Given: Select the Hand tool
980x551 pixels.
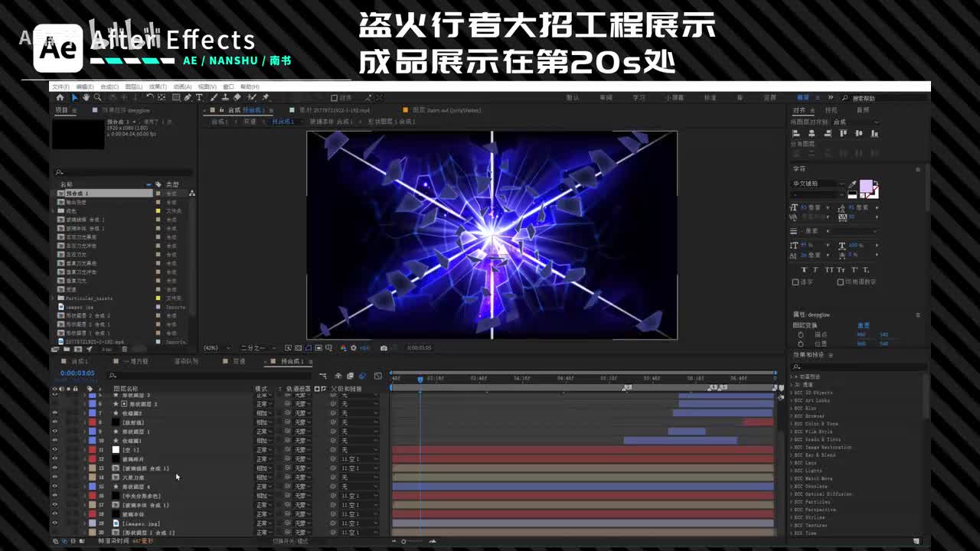Looking at the screenshot, I should tap(86, 97).
